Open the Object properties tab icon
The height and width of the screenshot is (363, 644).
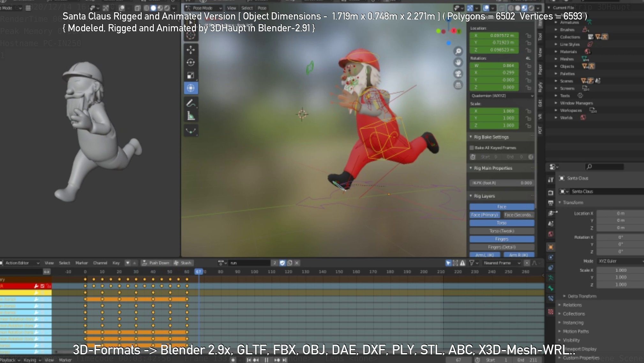(x=551, y=247)
